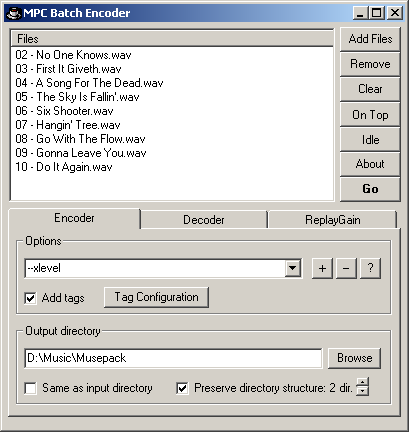Remove the selected file with Remove button
Screen dimensions: 409x432
coord(370,64)
